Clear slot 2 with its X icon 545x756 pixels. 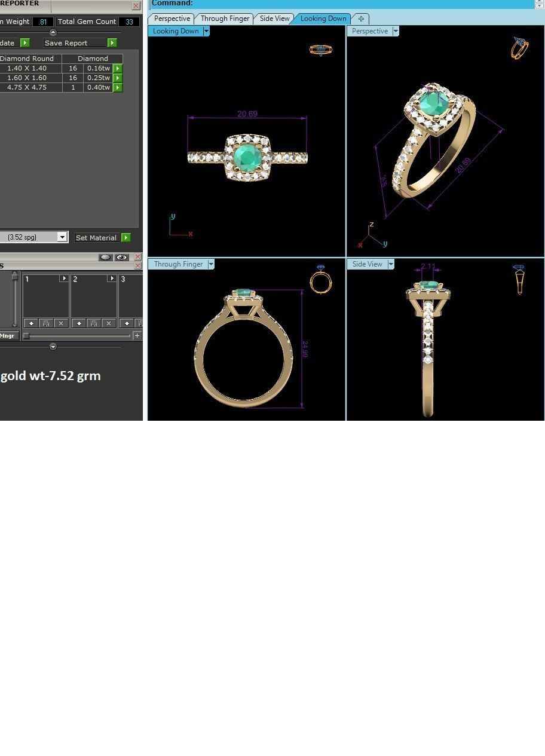(109, 323)
